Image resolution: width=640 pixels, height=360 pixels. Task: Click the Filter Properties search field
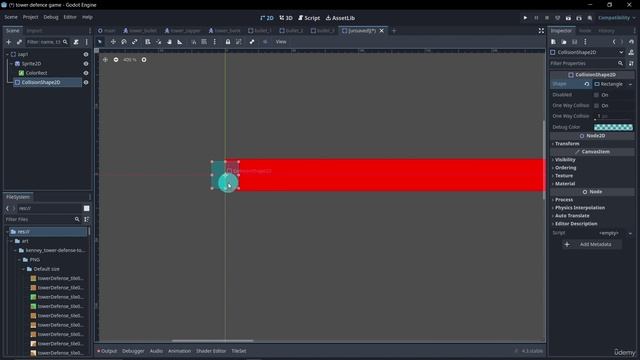coord(587,63)
